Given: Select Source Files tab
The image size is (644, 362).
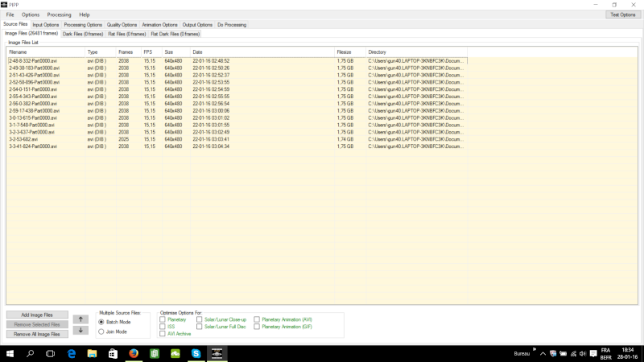Looking at the screenshot, I should point(15,24).
